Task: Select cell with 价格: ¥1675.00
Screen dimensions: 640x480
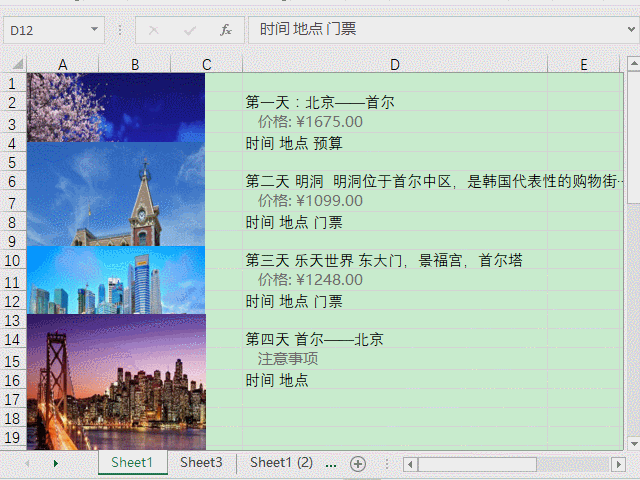Action: click(x=395, y=122)
